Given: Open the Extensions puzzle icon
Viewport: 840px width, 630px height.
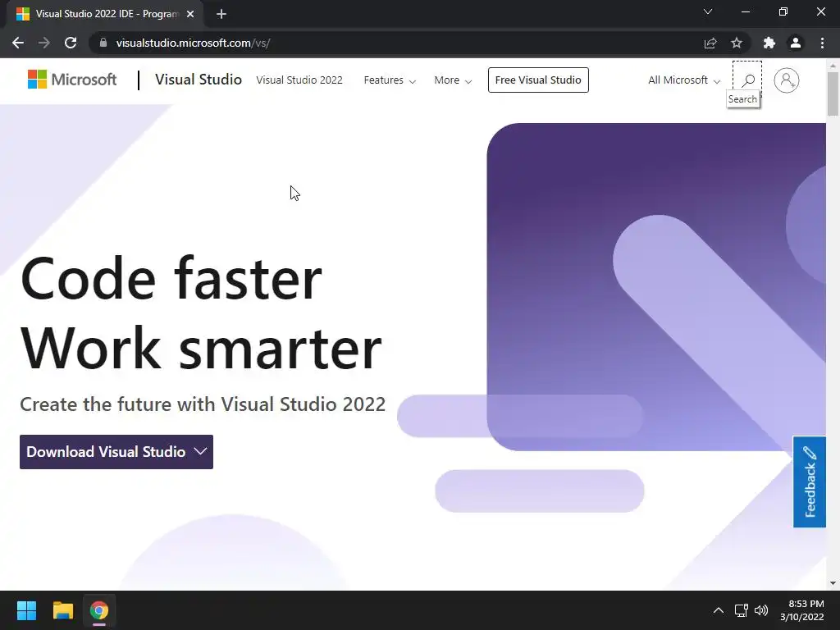Looking at the screenshot, I should (769, 43).
